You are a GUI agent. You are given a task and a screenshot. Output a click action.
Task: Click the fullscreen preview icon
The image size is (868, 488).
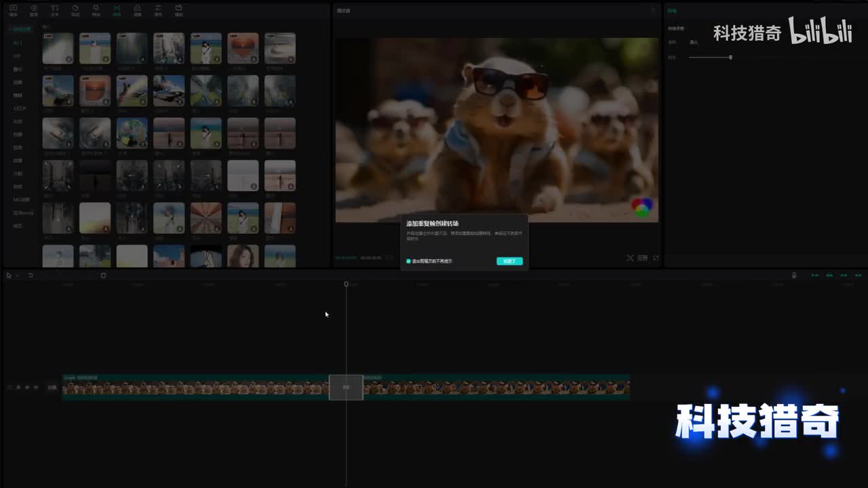pyautogui.click(x=656, y=258)
